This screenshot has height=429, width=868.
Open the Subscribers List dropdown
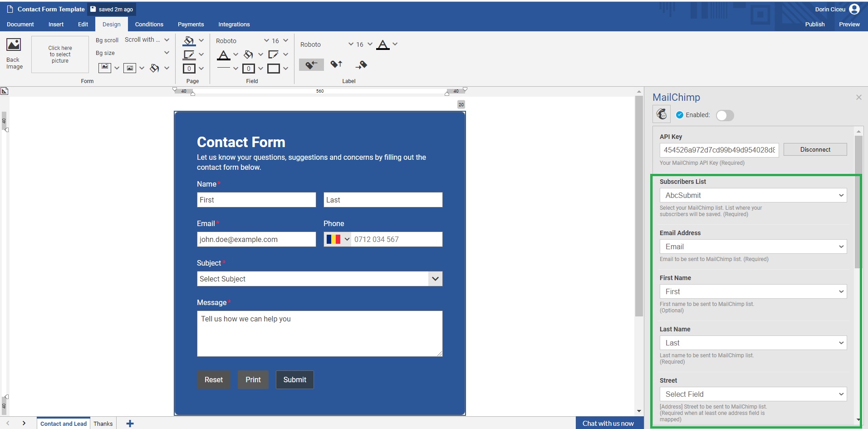[753, 195]
